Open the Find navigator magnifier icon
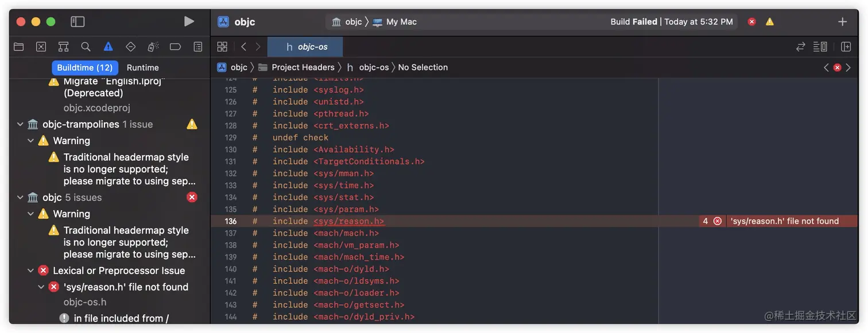The width and height of the screenshot is (868, 333). click(x=86, y=47)
